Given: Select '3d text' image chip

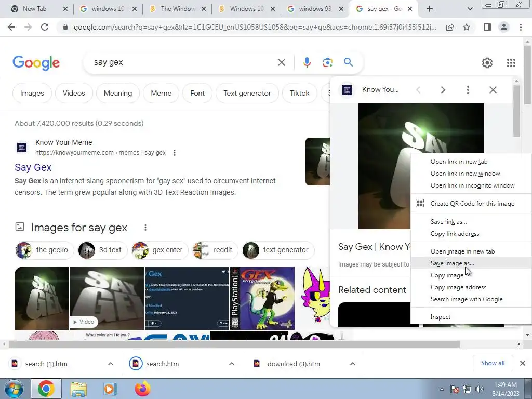Looking at the screenshot, I should pyautogui.click(x=102, y=250).
